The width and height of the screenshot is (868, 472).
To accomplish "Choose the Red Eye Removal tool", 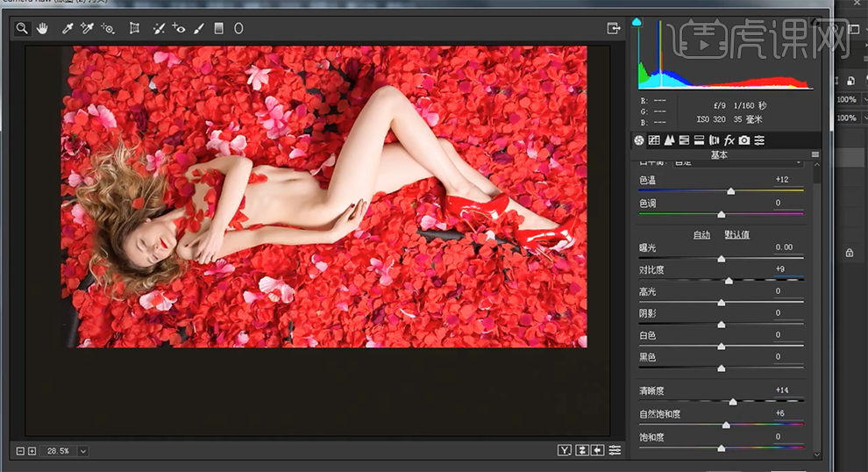I will 179,28.
